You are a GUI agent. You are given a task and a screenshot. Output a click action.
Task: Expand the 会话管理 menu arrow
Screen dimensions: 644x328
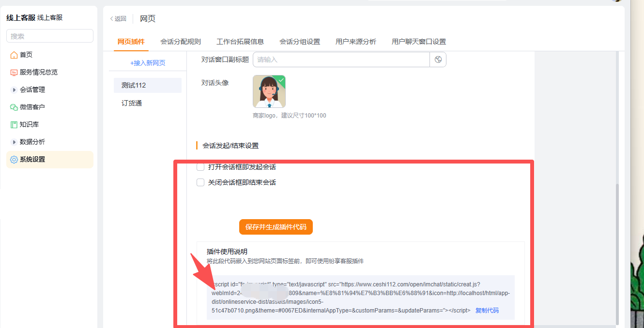pyautogui.click(x=14, y=89)
